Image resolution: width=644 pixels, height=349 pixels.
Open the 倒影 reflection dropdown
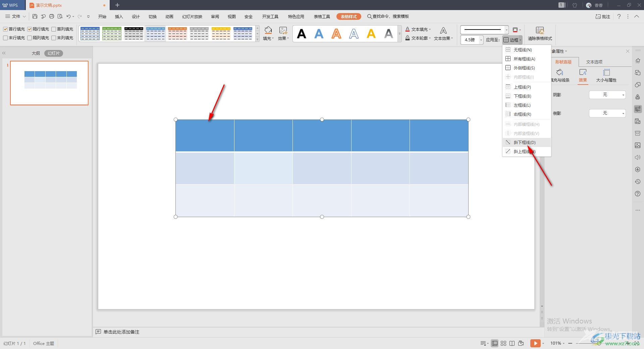(x=607, y=113)
